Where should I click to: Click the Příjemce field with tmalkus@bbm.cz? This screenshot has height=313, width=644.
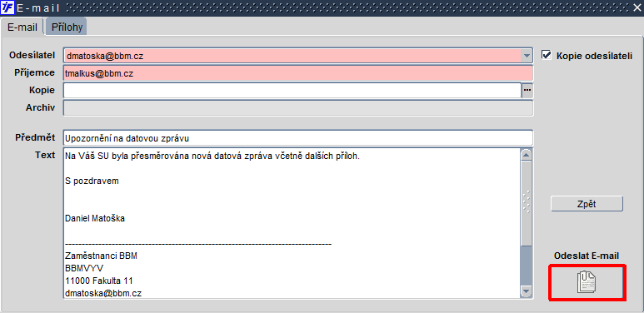click(298, 73)
